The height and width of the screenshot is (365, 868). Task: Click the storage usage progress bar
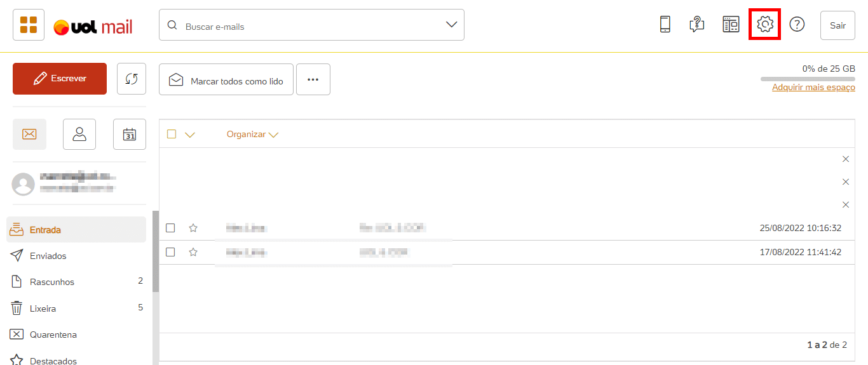808,79
